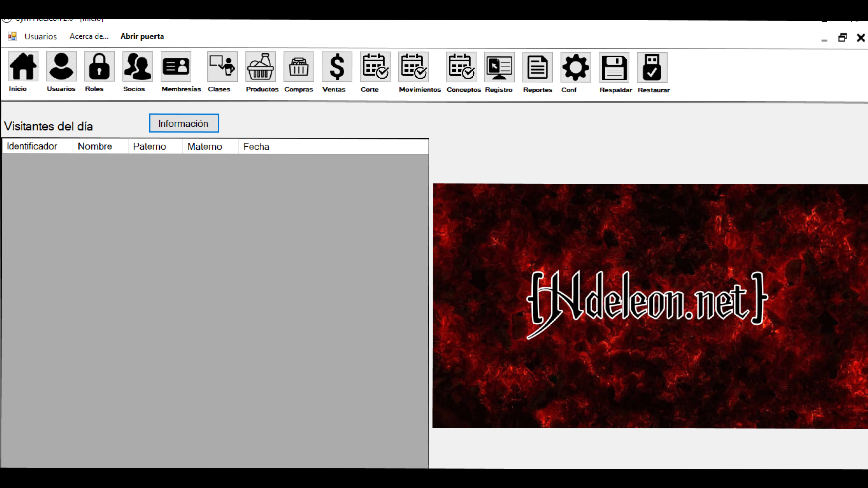The image size is (868, 488).
Task: Click the Abrir puerta menu item
Action: 142,36
